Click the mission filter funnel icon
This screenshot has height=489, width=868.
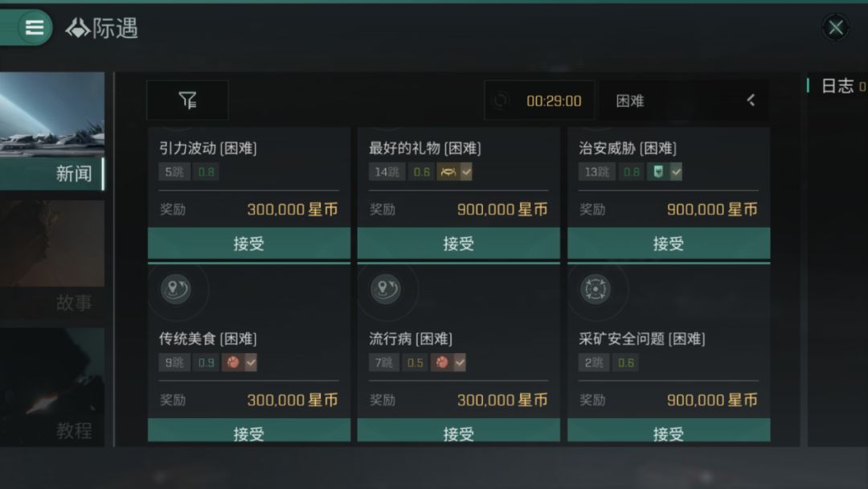(187, 101)
